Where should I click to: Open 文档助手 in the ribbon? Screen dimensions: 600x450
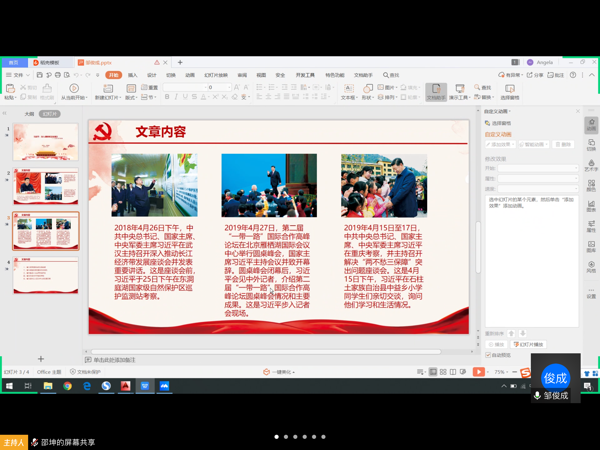(436, 91)
